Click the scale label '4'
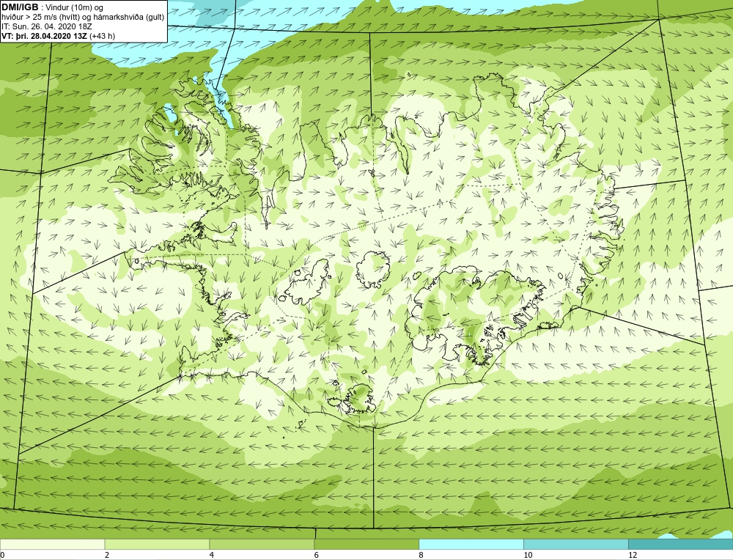This screenshot has width=733, height=560. point(212,555)
